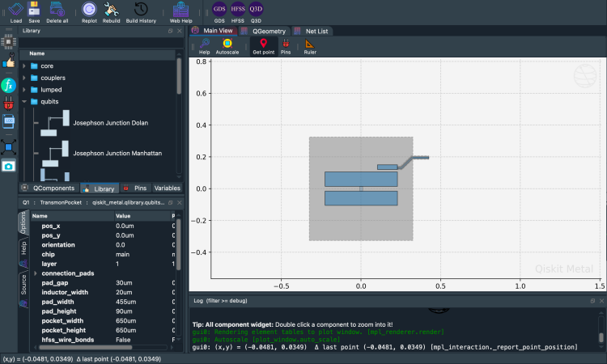Click the upper transmon pad in plot
This screenshot has width=607, height=364.
click(361, 179)
